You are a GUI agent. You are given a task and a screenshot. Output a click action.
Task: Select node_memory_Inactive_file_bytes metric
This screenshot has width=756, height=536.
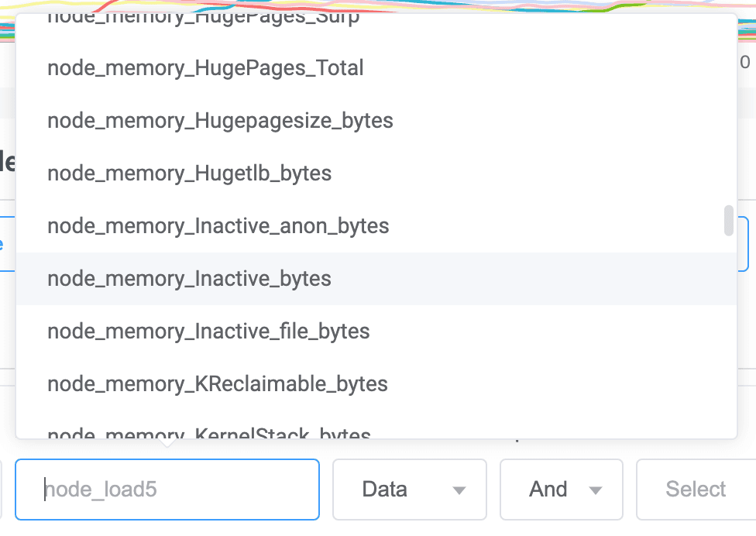[x=376, y=332]
